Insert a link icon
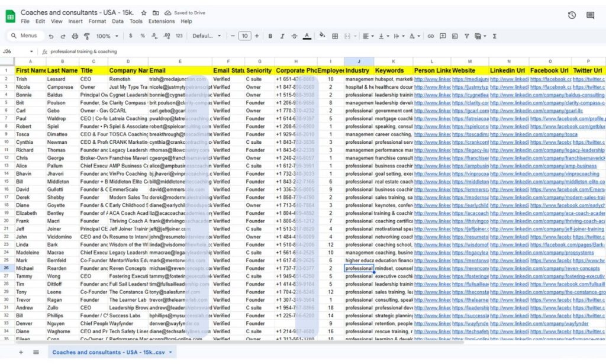Image resolution: width=606 pixels, height=364 pixels. coord(431,36)
